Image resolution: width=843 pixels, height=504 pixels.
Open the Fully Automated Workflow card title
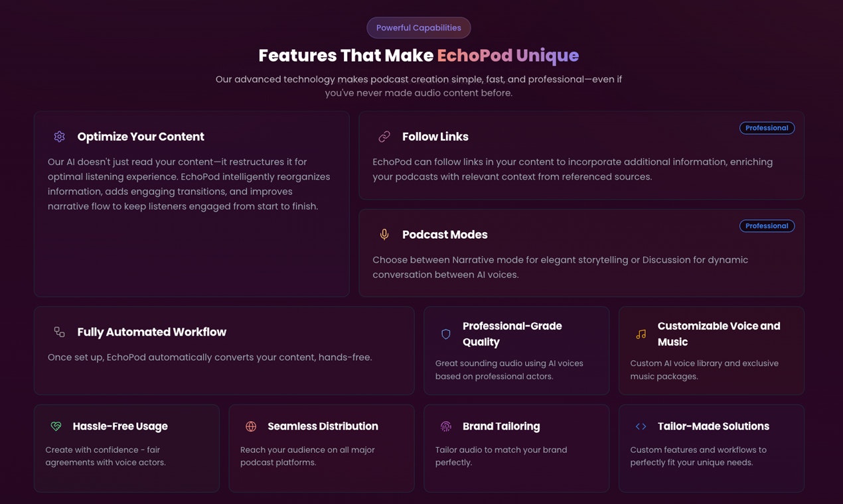(152, 332)
